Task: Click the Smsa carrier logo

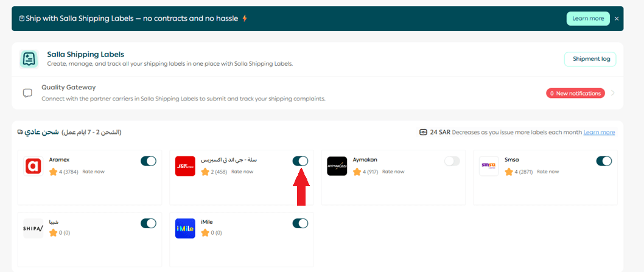Action: (x=489, y=166)
